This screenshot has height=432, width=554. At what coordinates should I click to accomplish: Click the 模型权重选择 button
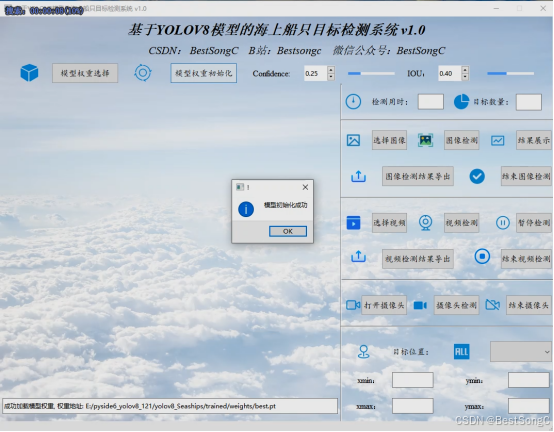coord(85,73)
